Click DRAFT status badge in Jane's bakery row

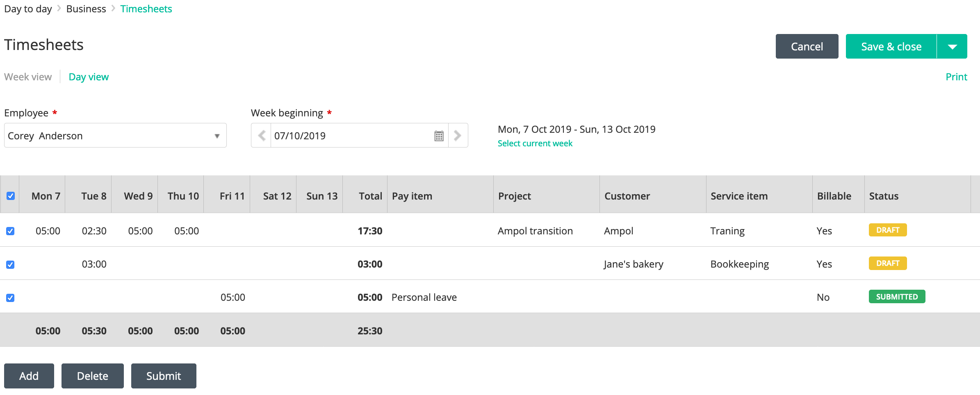(x=888, y=263)
